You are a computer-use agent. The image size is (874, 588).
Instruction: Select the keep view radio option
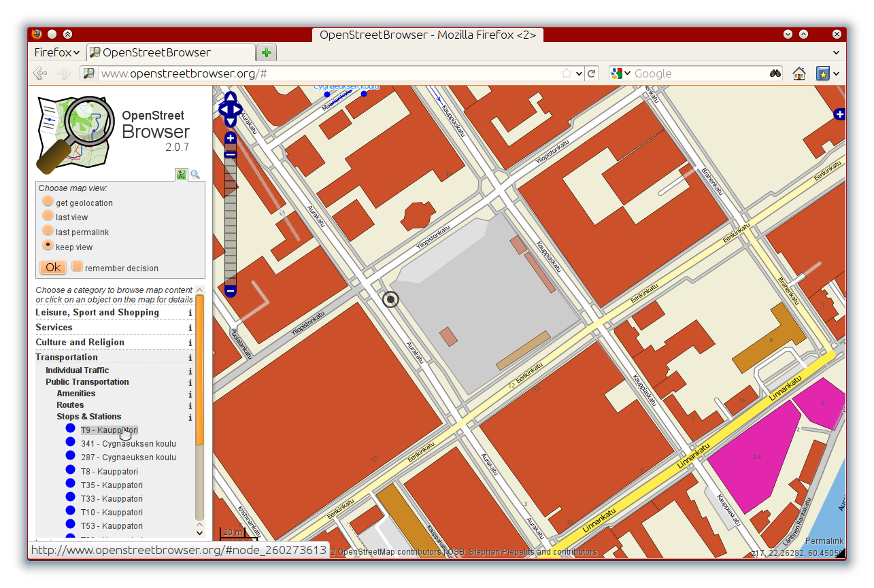48,245
